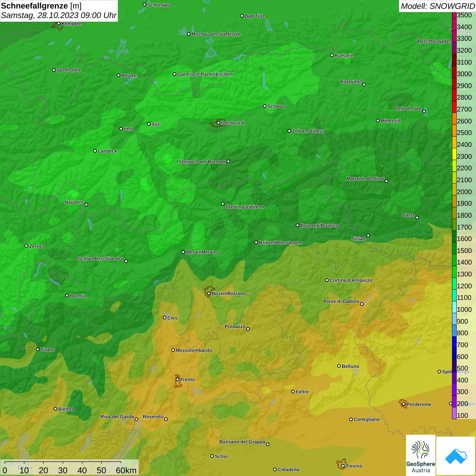476x476 pixels.
Task: Click the blue cloud-house logo
Action: click(456, 456)
